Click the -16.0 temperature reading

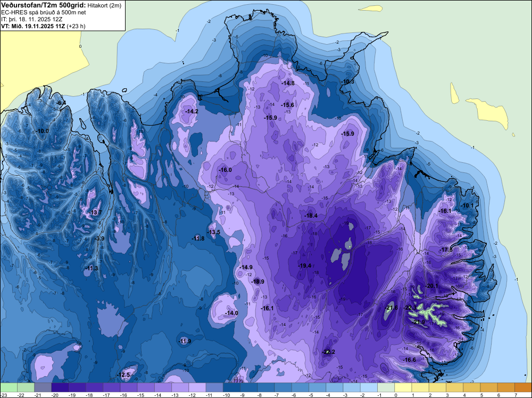click(226, 170)
